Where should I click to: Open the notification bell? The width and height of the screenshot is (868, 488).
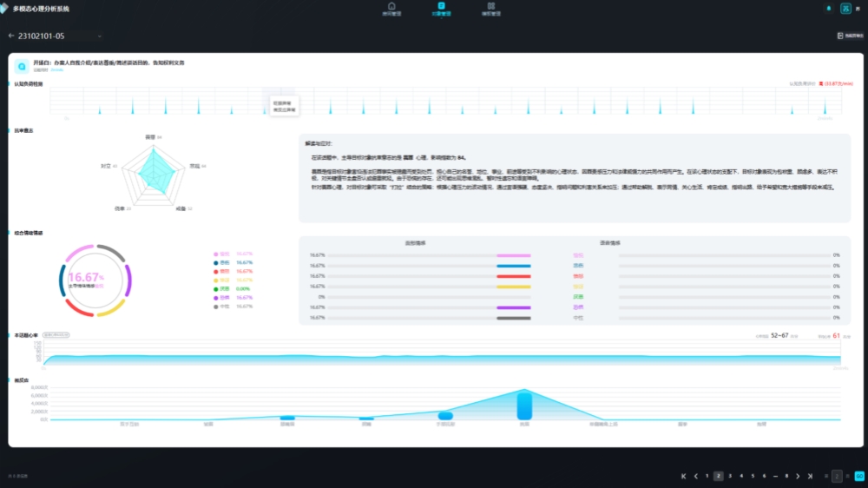829,9
